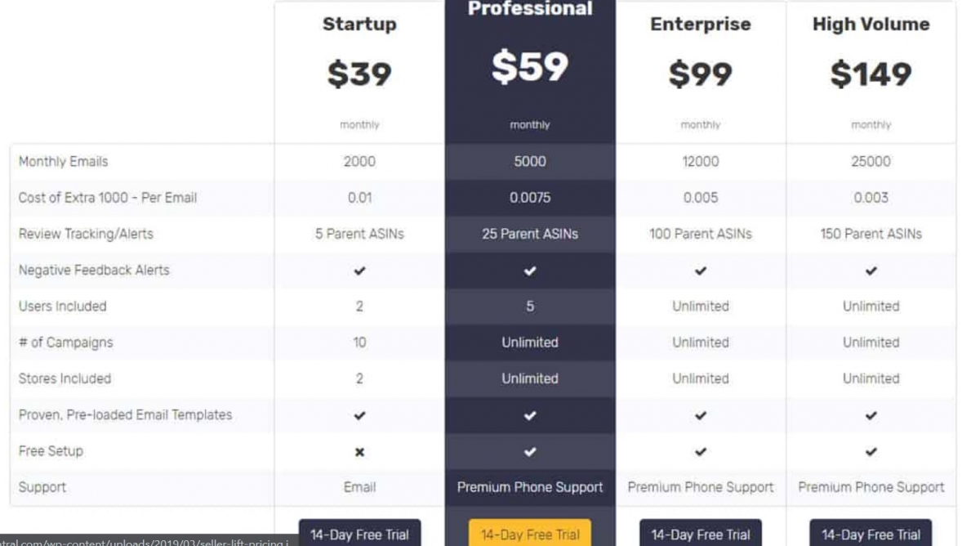
Task: Click the $39 Startup price
Action: coord(359,74)
